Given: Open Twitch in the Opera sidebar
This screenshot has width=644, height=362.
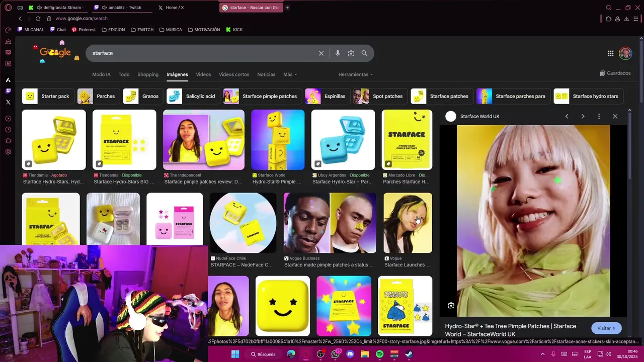Looking at the screenshot, I should (8, 91).
